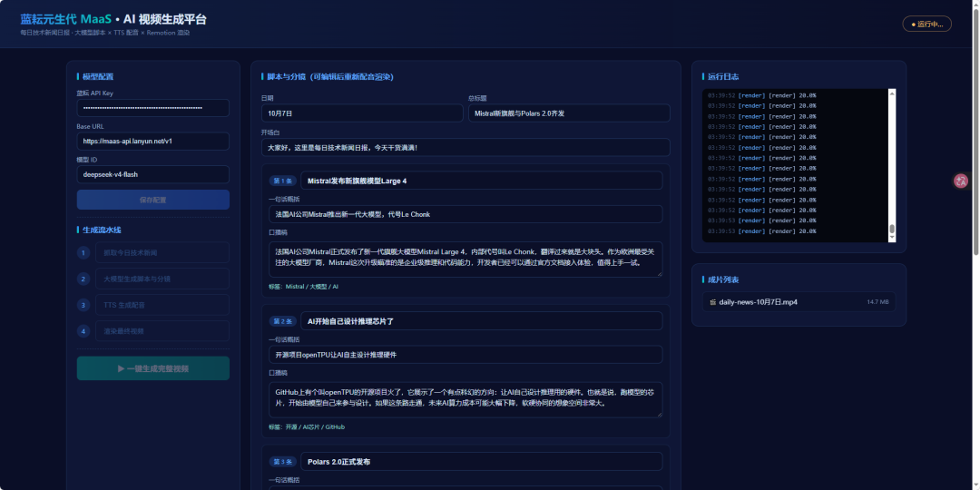The image size is (980, 490).
Task: Run the 抓取今日技术新闻 step
Action: point(162,252)
